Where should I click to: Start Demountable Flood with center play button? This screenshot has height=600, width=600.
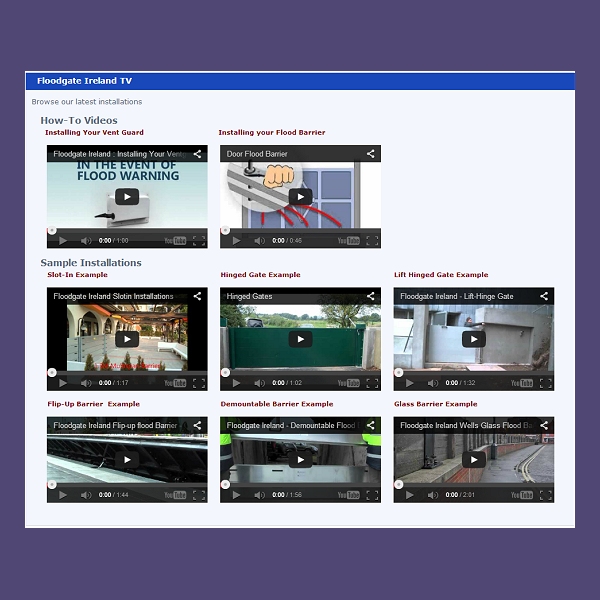(x=300, y=460)
